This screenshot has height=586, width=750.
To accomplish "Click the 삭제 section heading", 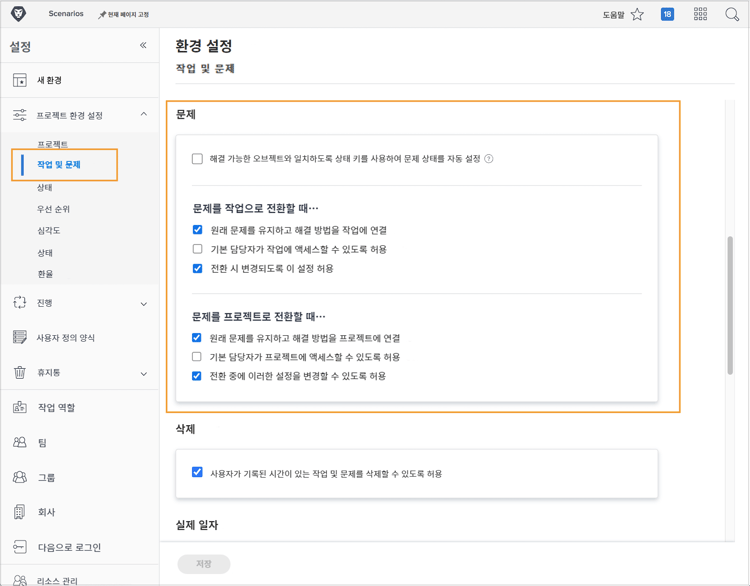I will pos(186,429).
